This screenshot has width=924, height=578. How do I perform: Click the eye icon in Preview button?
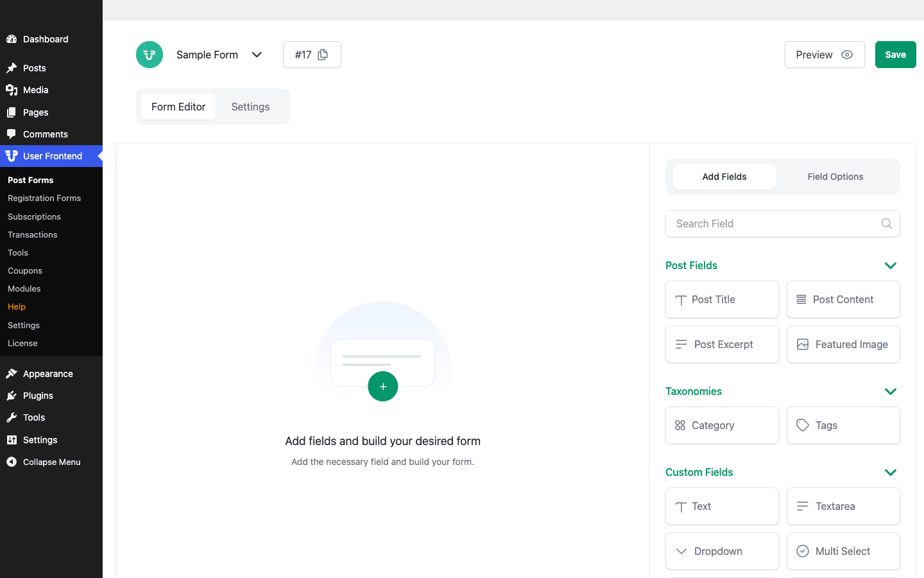(847, 55)
